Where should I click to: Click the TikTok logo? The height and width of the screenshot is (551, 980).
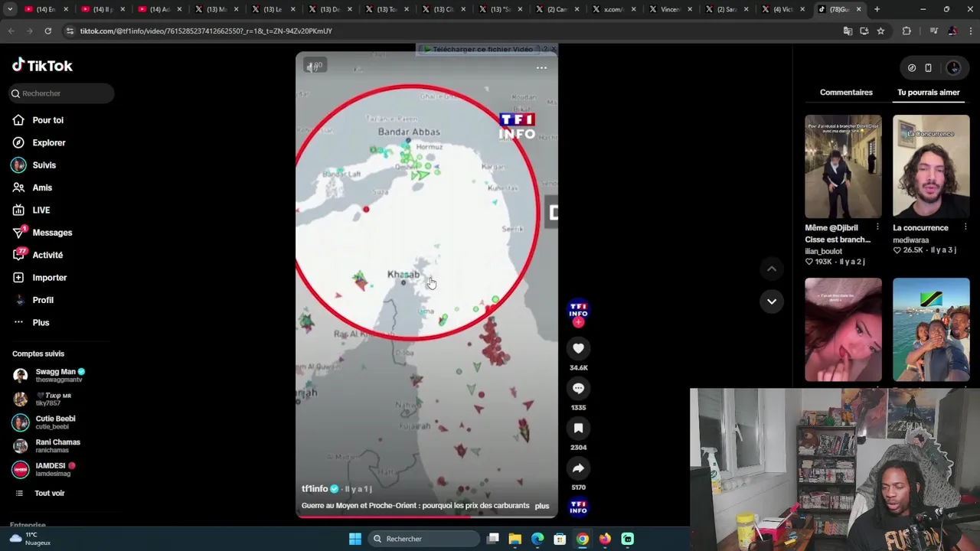pos(42,66)
